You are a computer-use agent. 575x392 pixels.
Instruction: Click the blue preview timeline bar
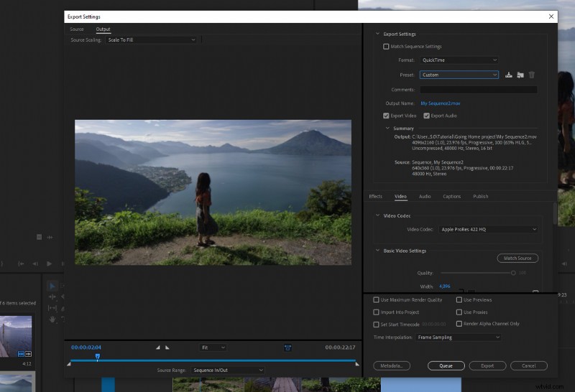[x=213, y=361]
